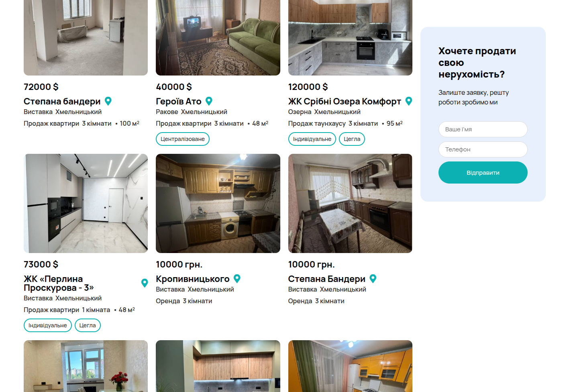Select the Централізоване tag
The image size is (569, 392).
pos(183,139)
